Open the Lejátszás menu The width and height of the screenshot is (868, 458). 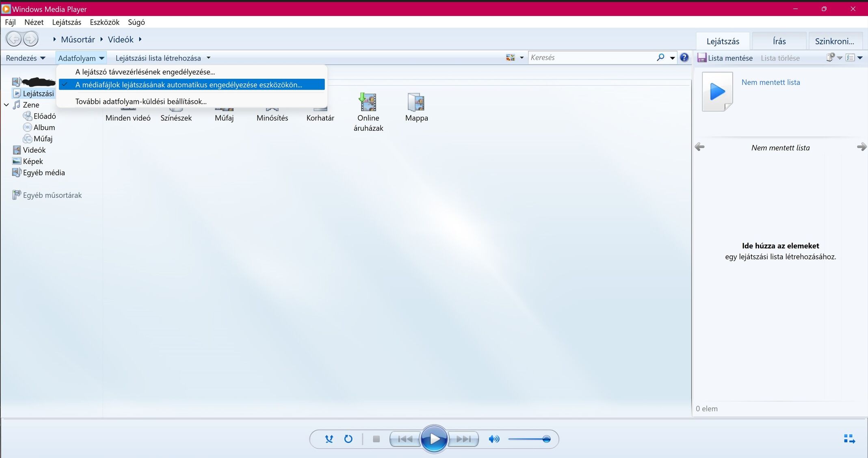coord(67,22)
